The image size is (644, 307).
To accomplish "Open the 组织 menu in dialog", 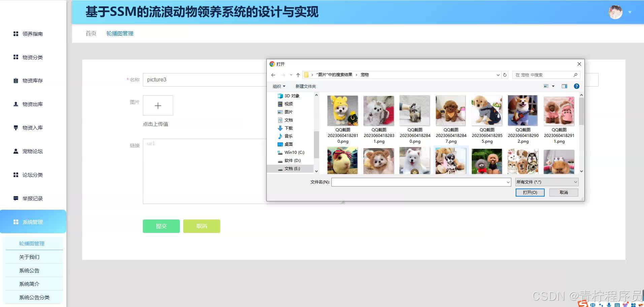I will click(x=279, y=86).
